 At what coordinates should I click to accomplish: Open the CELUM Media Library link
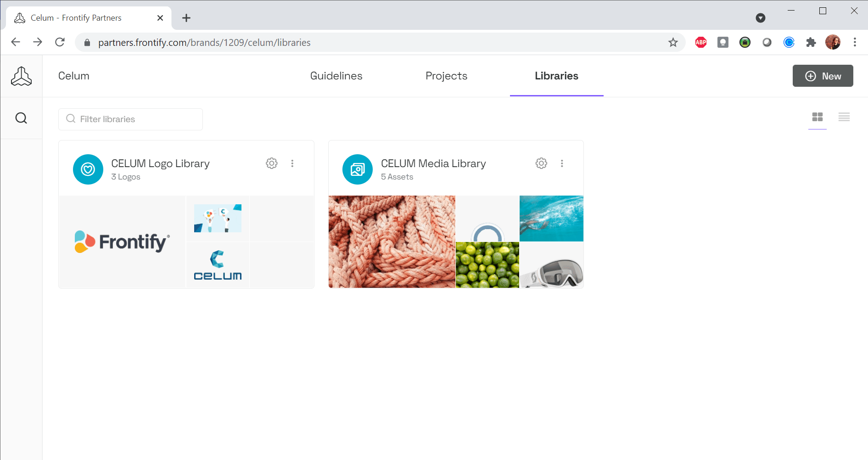(x=433, y=163)
